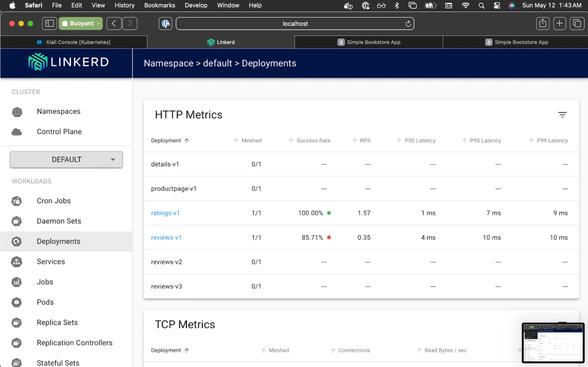The image size is (588, 367).
Task: Sort HTTP Metrics by Meshed column
Action: 247,141
